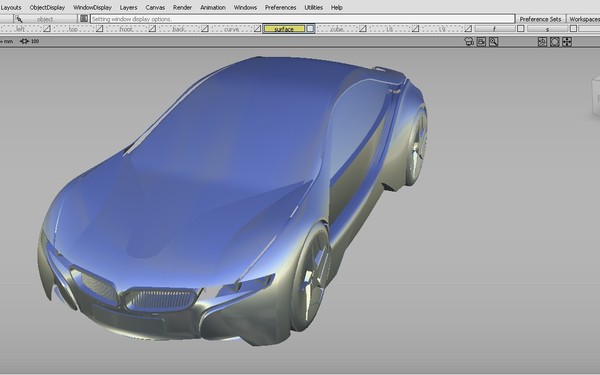Toggle visibility triangle of the L9 layer
600x375 pixels.
[468, 29]
